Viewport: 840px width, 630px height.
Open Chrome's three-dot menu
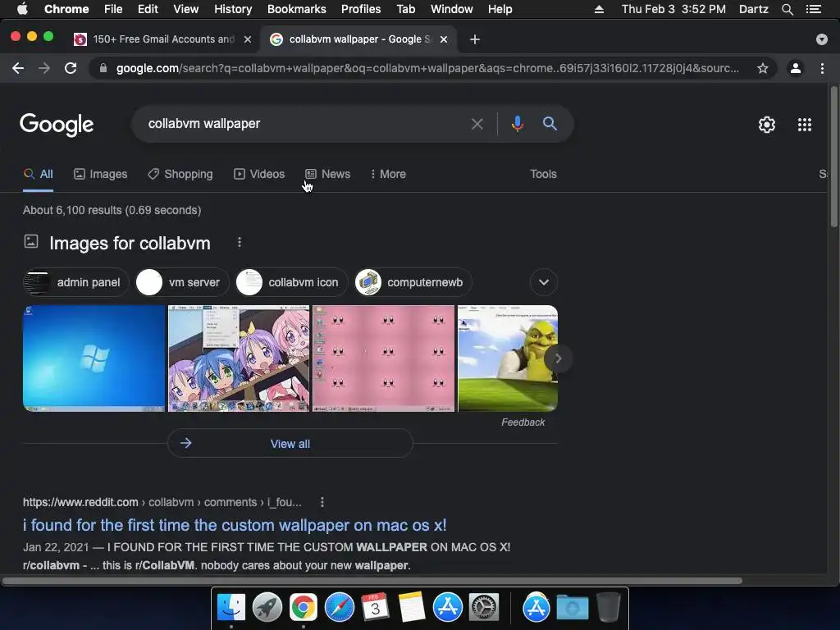tap(822, 68)
